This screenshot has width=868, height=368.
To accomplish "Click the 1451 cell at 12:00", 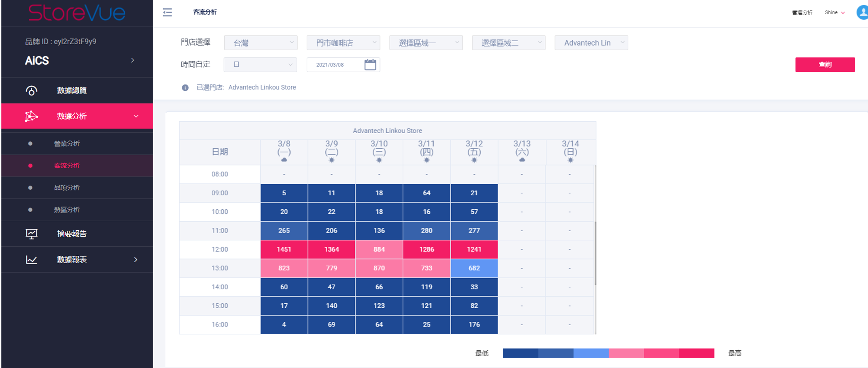I will [284, 249].
